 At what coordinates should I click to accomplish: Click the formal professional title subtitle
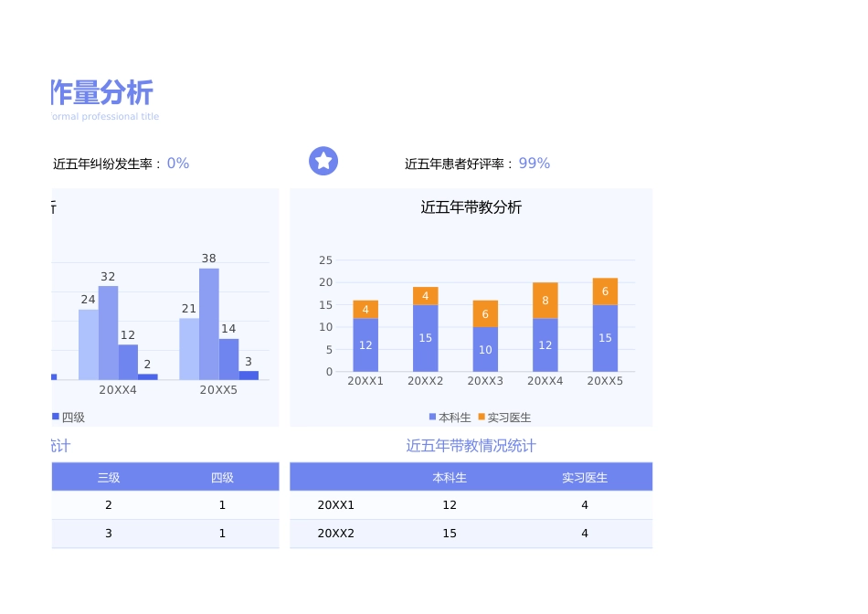pos(105,116)
